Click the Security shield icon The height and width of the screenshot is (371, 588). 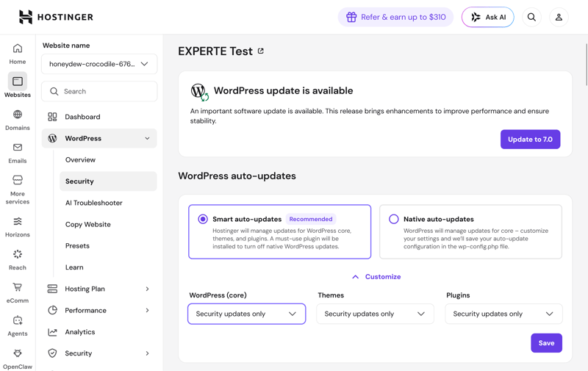[52, 353]
